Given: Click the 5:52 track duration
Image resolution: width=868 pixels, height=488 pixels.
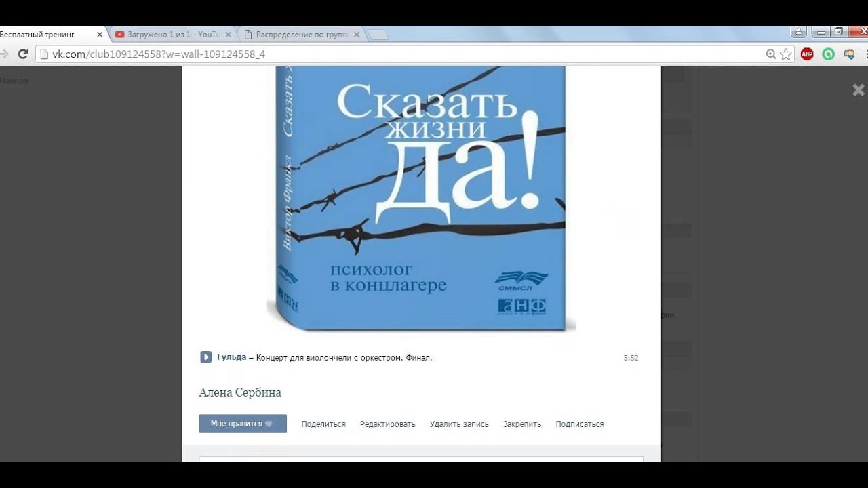Looking at the screenshot, I should click(x=631, y=358).
